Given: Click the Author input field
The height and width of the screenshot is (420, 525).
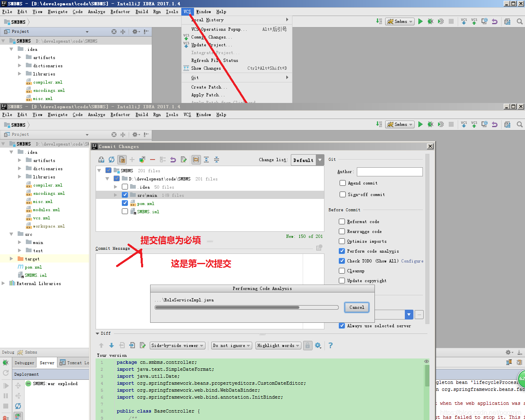Looking at the screenshot, I should (x=390, y=172).
